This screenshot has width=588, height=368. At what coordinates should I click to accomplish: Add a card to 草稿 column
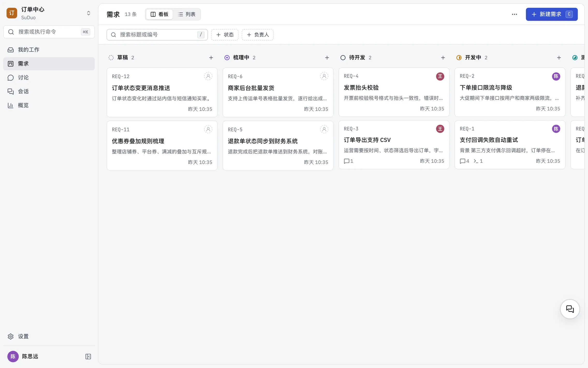[211, 58]
